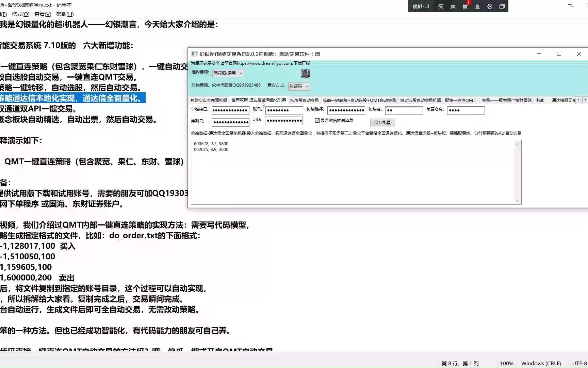Switch to 测试 tab
This screenshot has width=588, height=368.
(x=539, y=100)
